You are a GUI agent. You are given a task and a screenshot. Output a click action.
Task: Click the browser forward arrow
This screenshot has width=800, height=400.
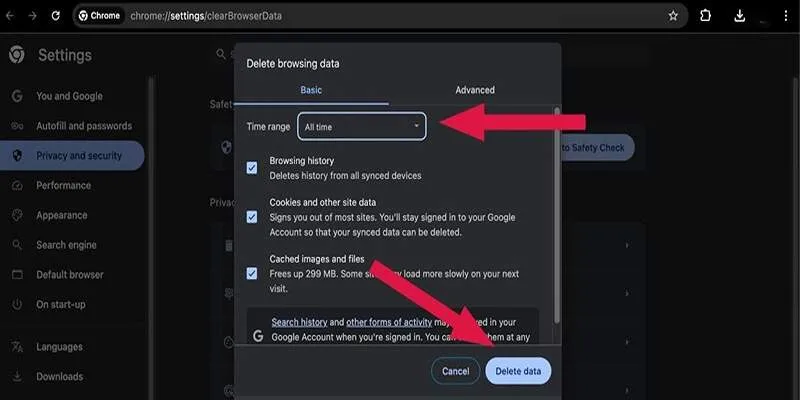click(33, 16)
